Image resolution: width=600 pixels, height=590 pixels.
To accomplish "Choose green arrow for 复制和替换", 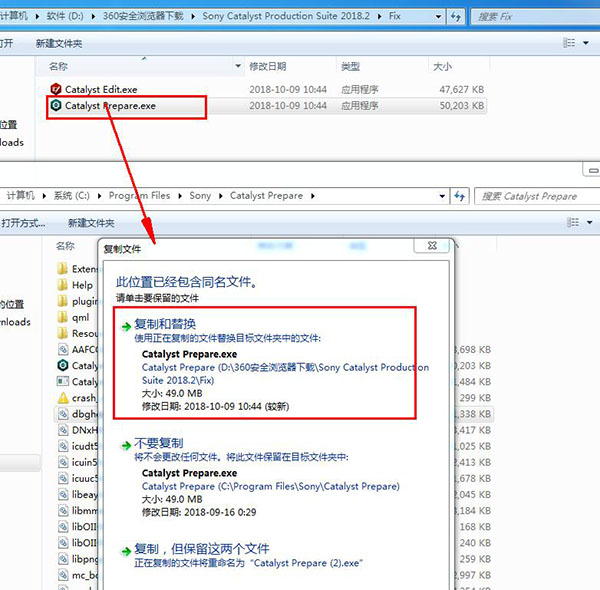I will point(126,326).
